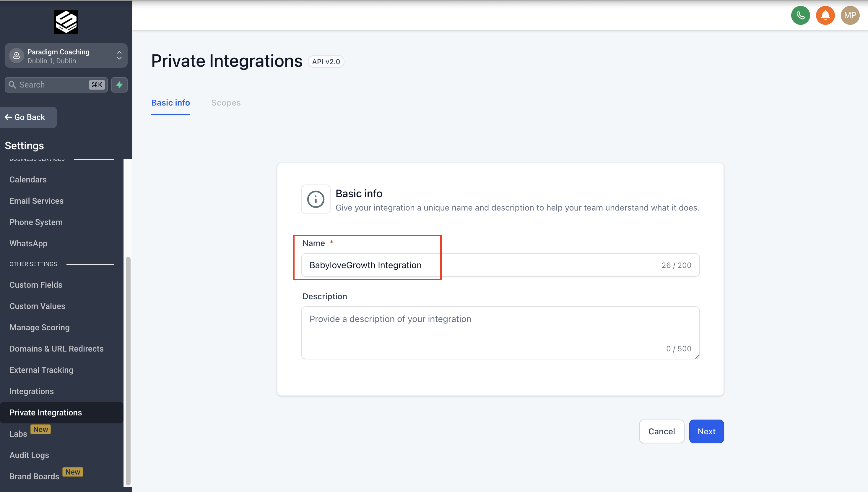Click the info icon on the Basic info card
Screen dimensions: 868x492
(x=315, y=199)
